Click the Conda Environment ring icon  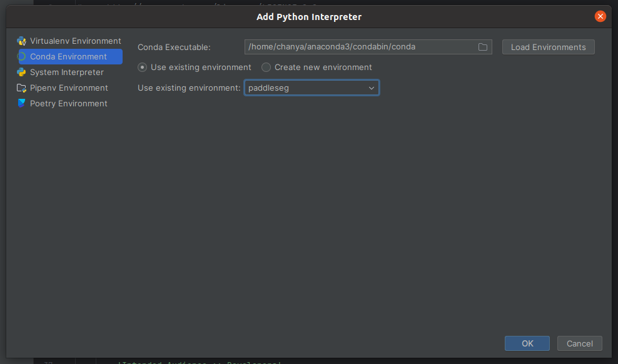[x=21, y=57]
